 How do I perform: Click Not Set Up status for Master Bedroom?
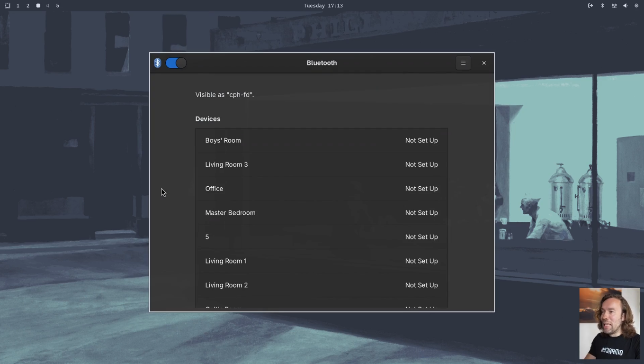pos(421,213)
